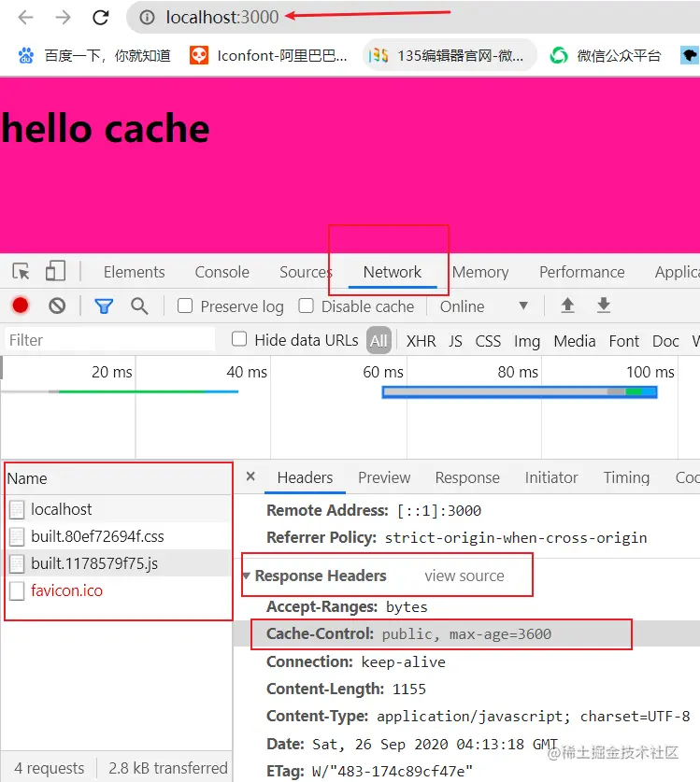The image size is (700, 782).
Task: Click the ETag header value
Action: pyautogui.click(x=393, y=772)
